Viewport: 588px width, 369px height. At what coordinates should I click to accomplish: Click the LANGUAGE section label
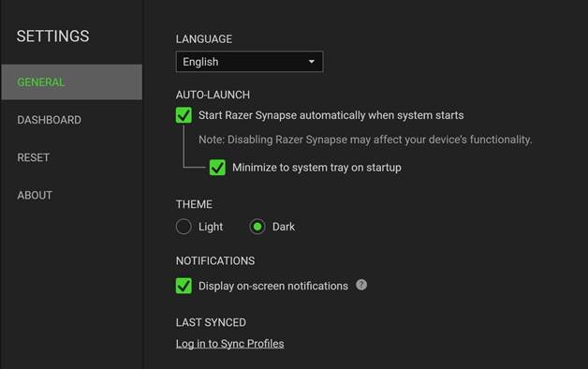point(204,39)
